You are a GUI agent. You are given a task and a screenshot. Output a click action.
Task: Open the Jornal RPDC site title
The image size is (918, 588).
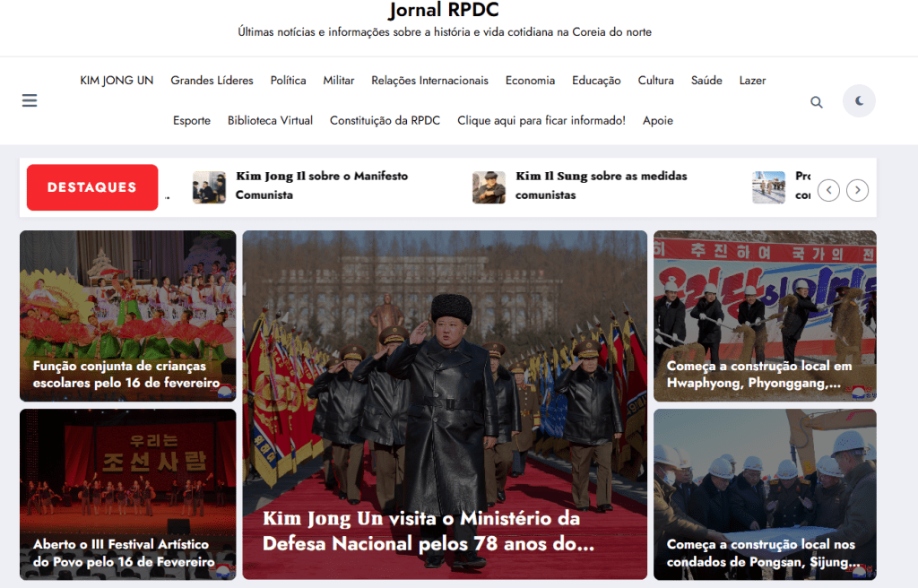tap(444, 11)
